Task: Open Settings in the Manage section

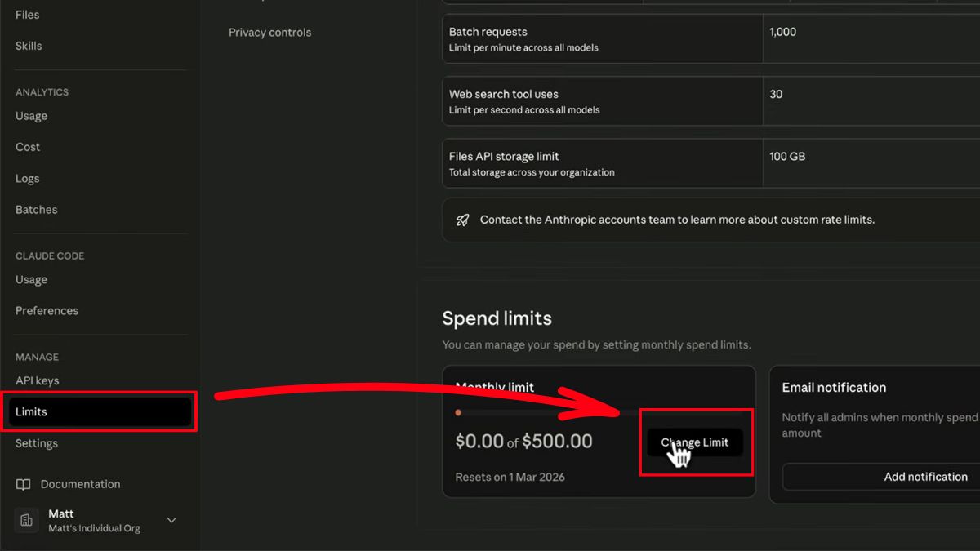Action: [x=36, y=443]
